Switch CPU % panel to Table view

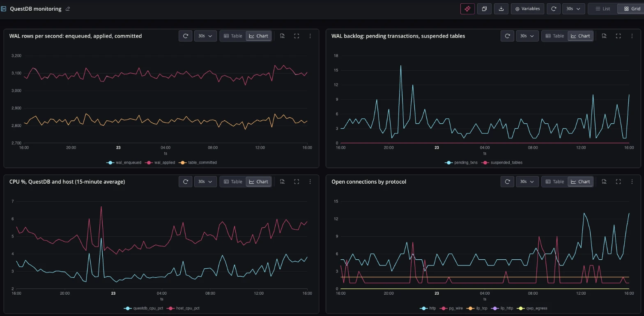[x=233, y=181]
